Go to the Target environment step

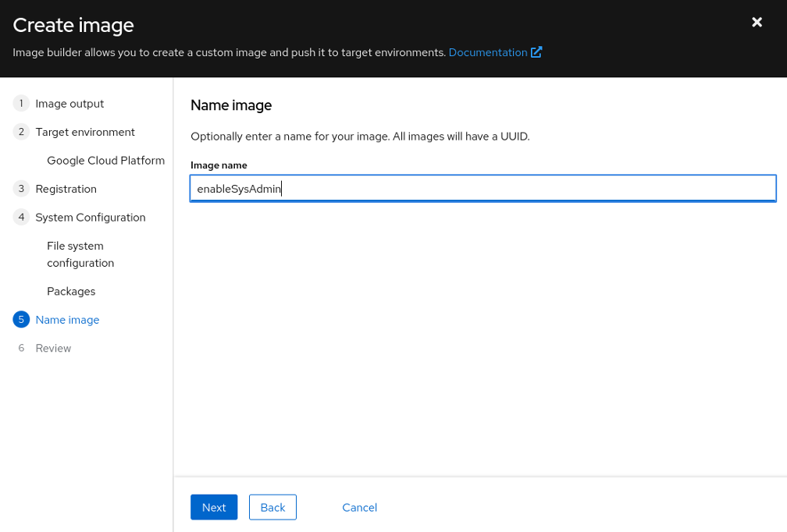pyautogui.click(x=85, y=132)
